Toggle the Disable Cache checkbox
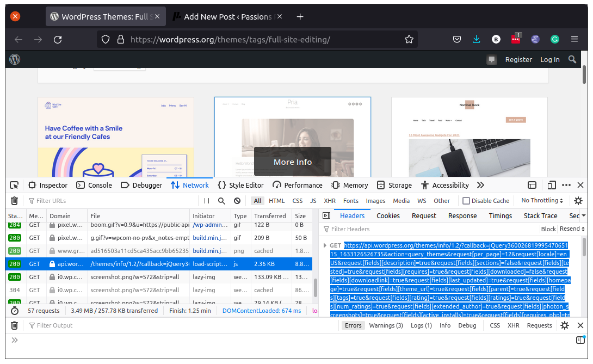 (x=466, y=201)
